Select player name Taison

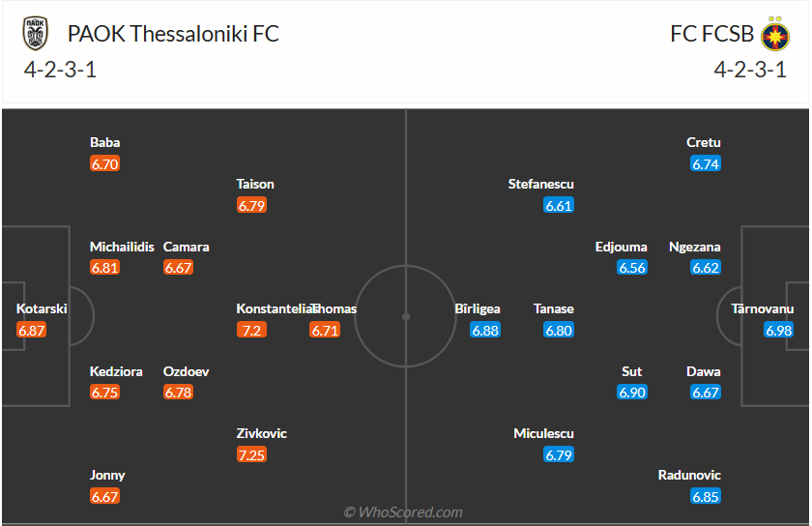[x=255, y=184]
